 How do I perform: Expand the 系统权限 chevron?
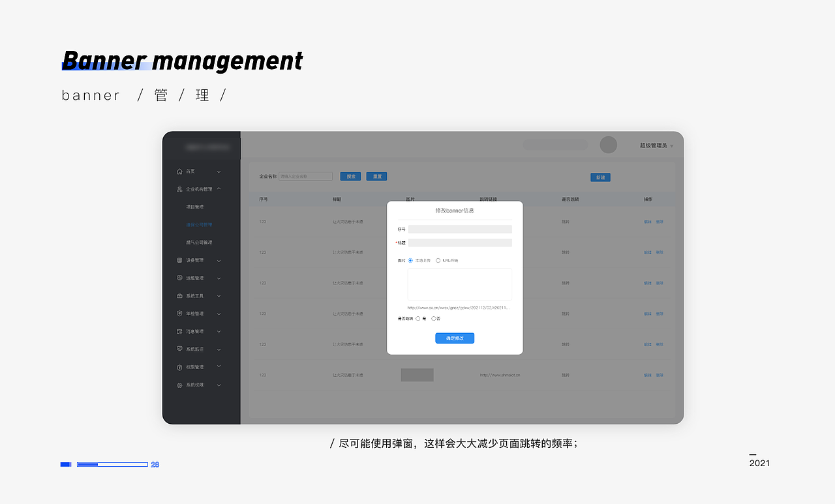click(x=219, y=385)
